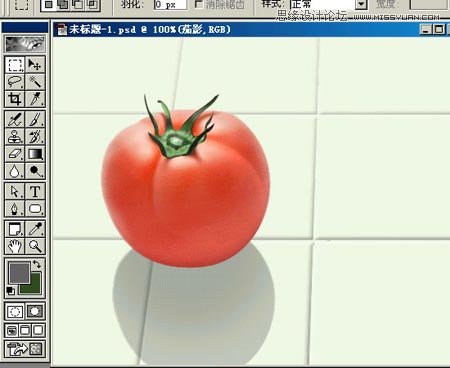Select the Crop tool
Image resolution: width=450 pixels, height=368 pixels.
point(15,99)
